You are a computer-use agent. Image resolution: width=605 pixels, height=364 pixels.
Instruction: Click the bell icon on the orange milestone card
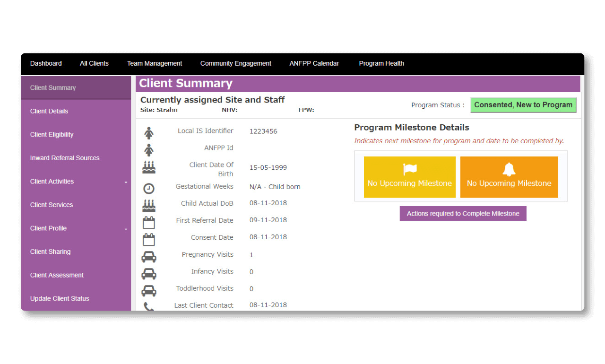coord(509,169)
